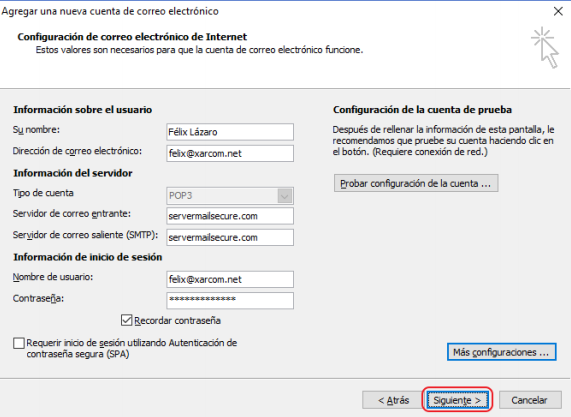Image resolution: width=571 pixels, height=417 pixels.
Task: Expand the Tipo de cuenta dropdown arrow
Action: (x=285, y=196)
